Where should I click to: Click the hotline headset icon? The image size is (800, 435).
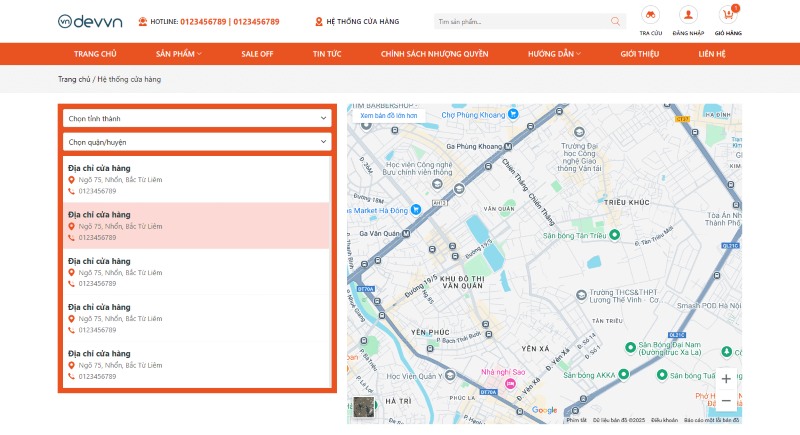[x=143, y=21]
